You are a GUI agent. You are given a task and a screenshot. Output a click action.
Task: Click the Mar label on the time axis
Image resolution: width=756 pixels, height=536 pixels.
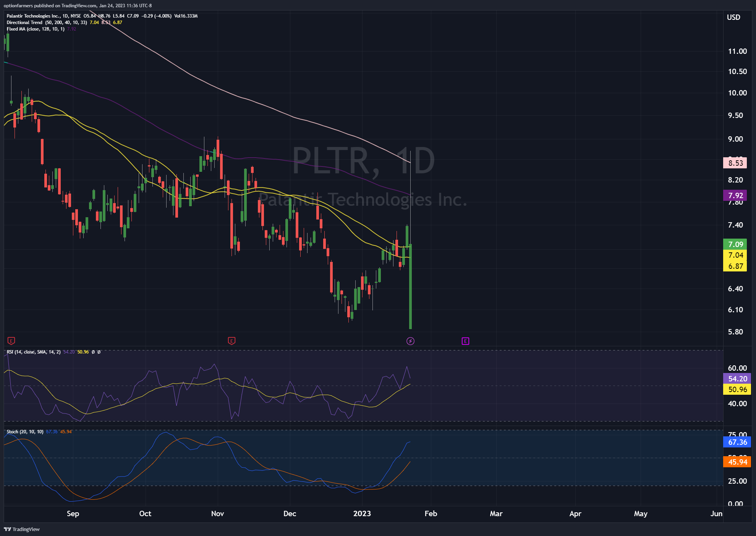pyautogui.click(x=496, y=513)
